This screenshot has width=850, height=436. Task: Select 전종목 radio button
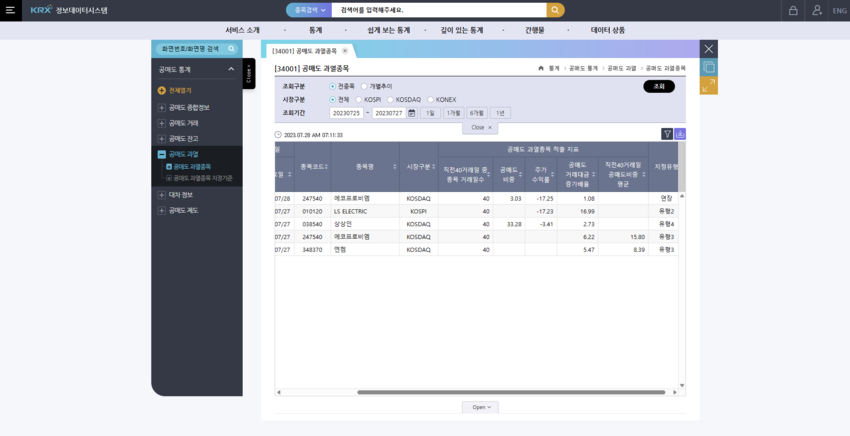tap(332, 86)
